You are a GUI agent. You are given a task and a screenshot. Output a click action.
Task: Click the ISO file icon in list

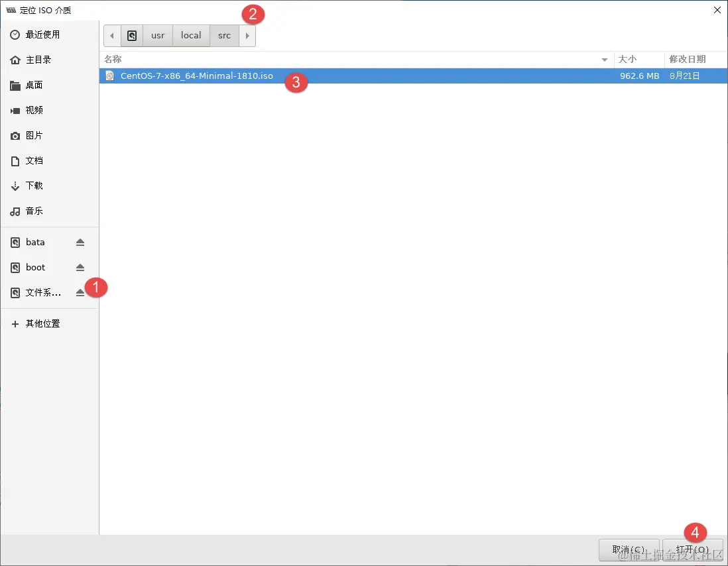pyautogui.click(x=109, y=76)
